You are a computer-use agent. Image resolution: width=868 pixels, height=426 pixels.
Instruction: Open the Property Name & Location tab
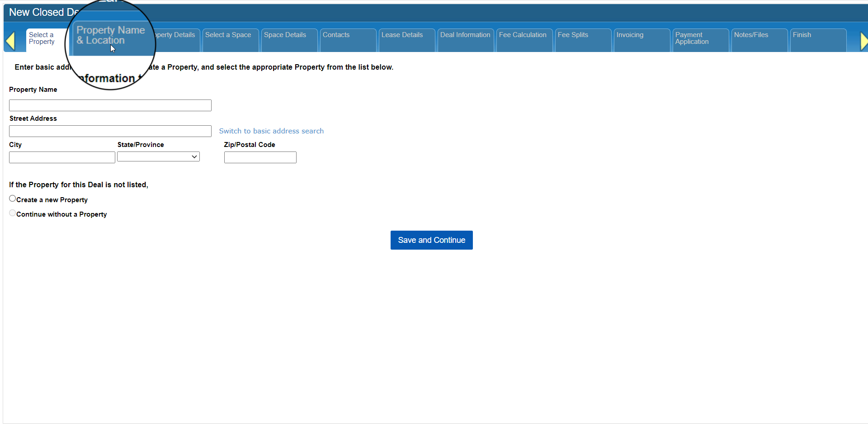point(111,36)
